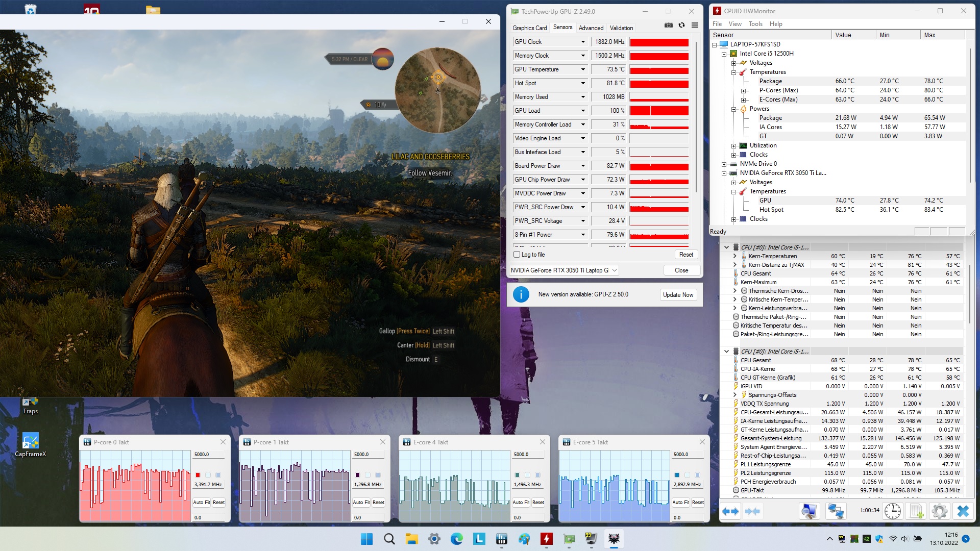Collapse the first CPU [#0] sensor group in HWiNFO

(726, 247)
